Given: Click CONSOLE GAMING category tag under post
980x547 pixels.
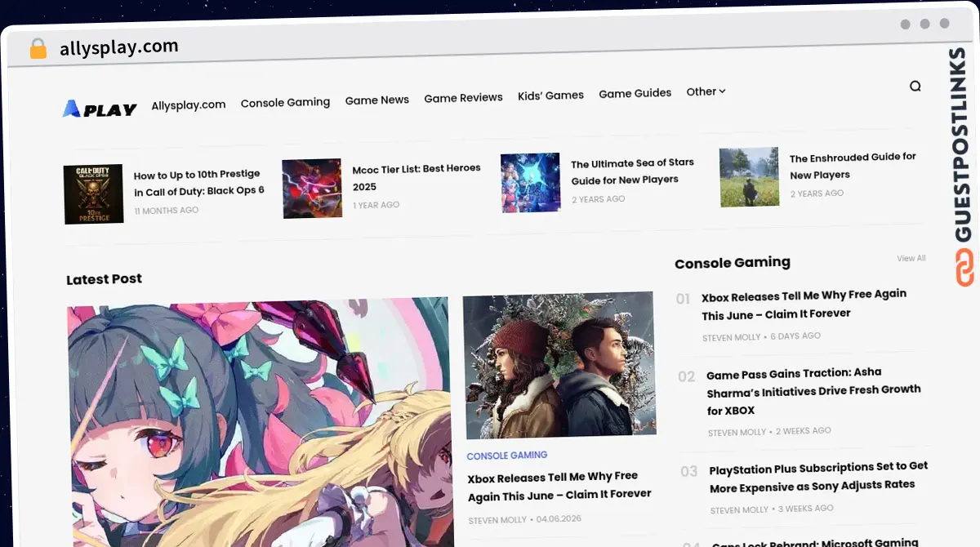Looking at the screenshot, I should coord(507,456).
